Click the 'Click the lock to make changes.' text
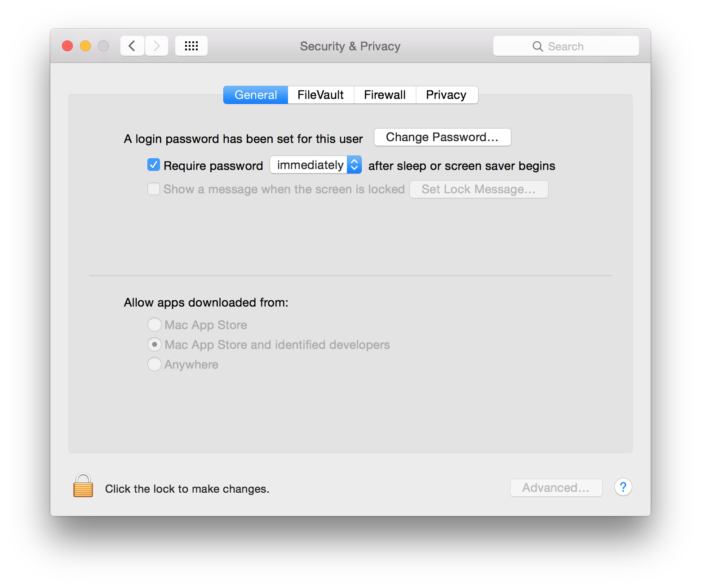Image resolution: width=701 pixels, height=588 pixels. pyautogui.click(x=187, y=489)
